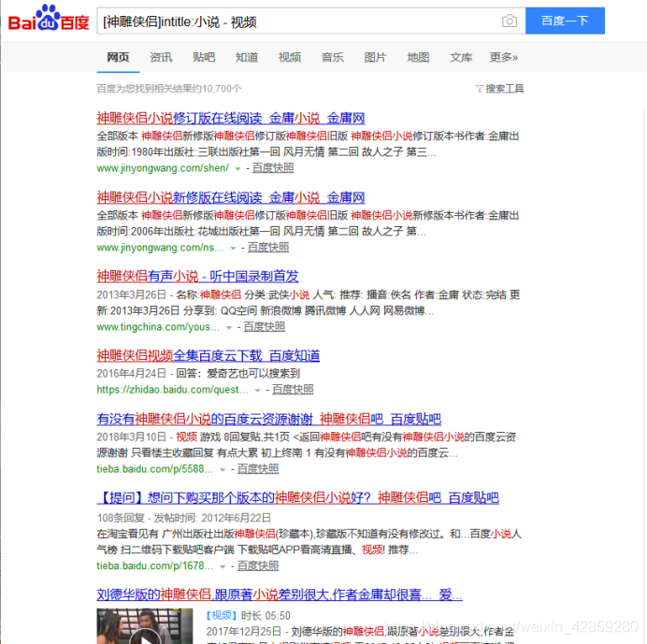
Task: Click URL www.jinyongwang.com/ns...
Action: 160,248
